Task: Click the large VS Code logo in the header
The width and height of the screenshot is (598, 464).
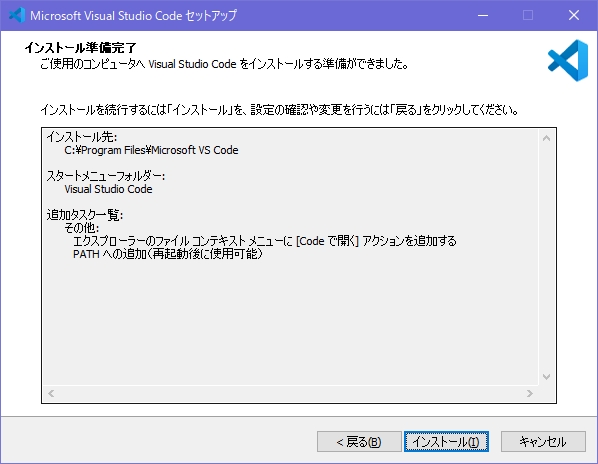Action: click(568, 61)
